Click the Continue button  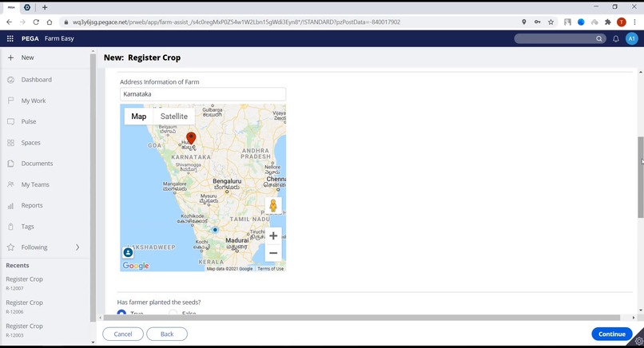click(x=611, y=334)
